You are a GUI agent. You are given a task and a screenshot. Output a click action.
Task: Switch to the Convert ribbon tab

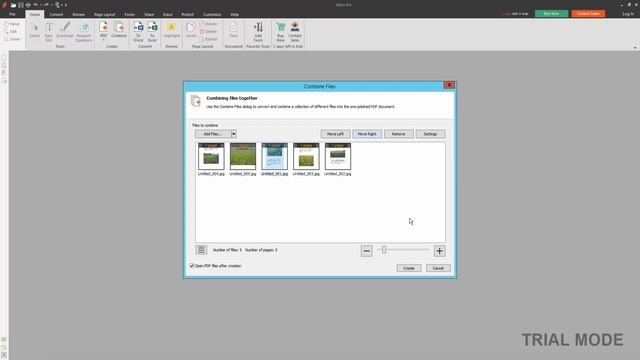pyautogui.click(x=56, y=14)
